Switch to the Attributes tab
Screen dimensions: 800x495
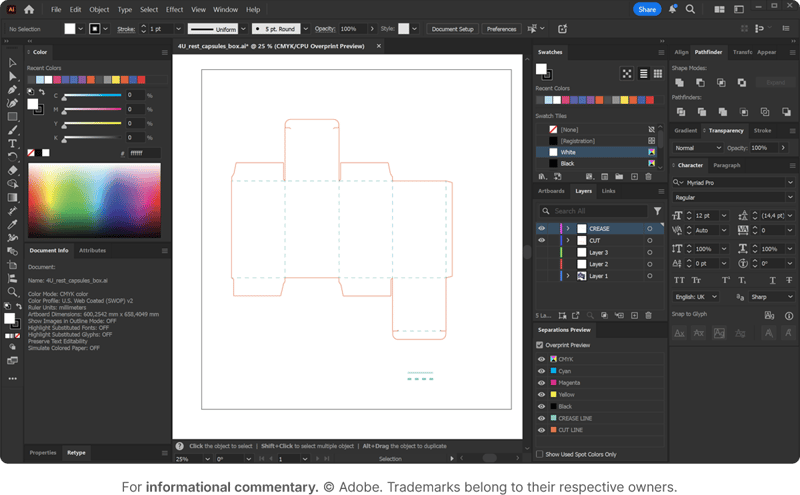click(x=92, y=251)
